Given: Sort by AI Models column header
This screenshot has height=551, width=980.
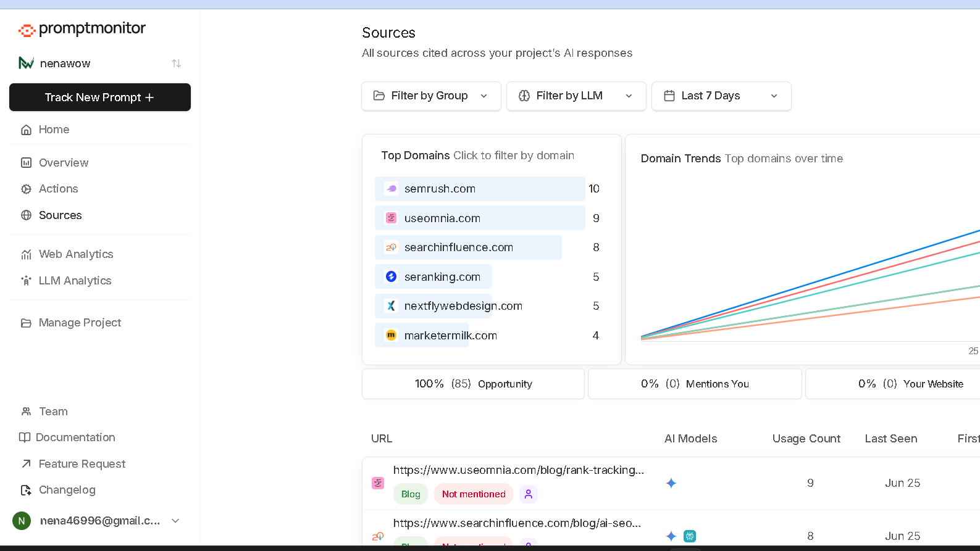Looking at the screenshot, I should pos(690,439).
